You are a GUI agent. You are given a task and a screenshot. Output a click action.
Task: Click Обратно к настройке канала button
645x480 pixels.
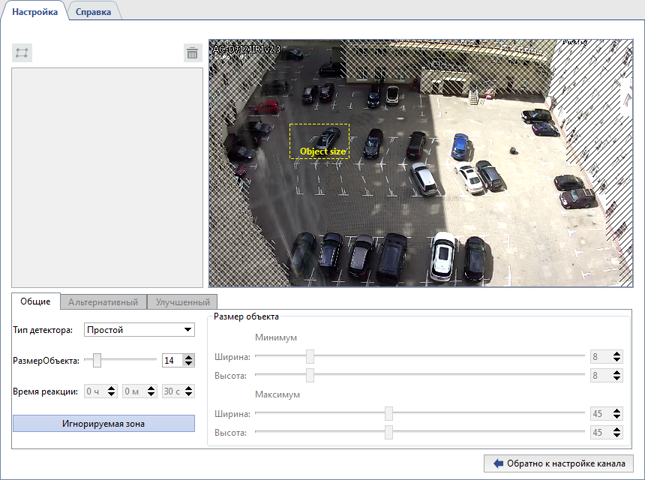pos(557,463)
